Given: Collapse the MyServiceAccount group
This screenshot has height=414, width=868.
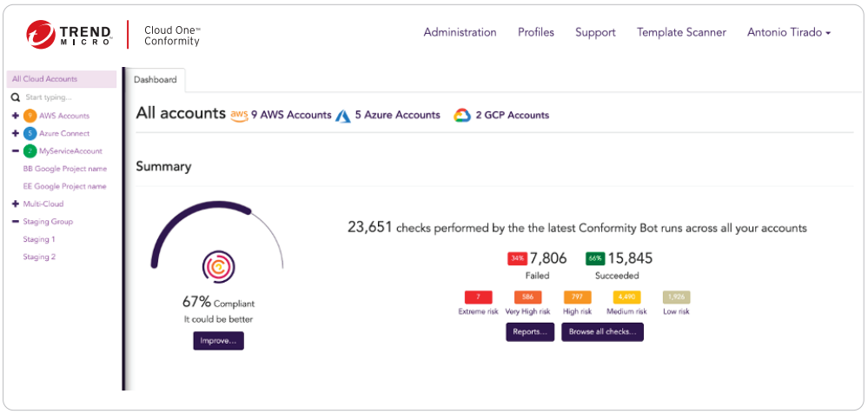Looking at the screenshot, I should (x=16, y=150).
